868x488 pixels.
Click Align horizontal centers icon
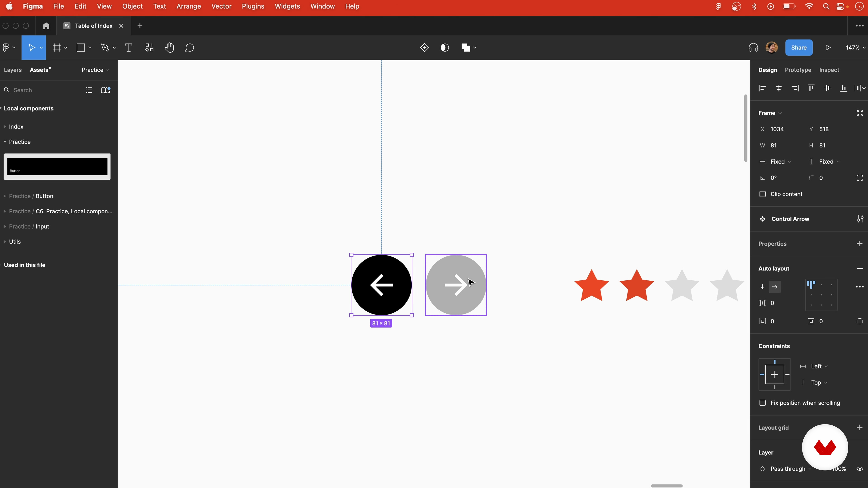(779, 88)
